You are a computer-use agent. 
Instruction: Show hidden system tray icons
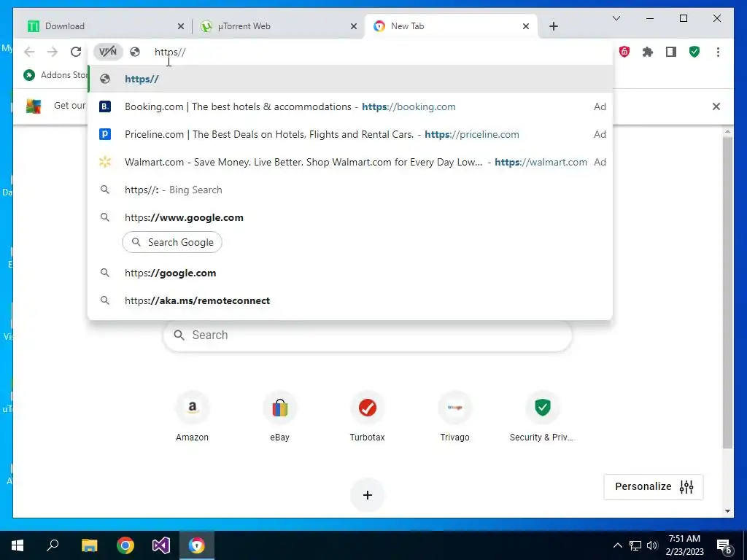(617, 545)
